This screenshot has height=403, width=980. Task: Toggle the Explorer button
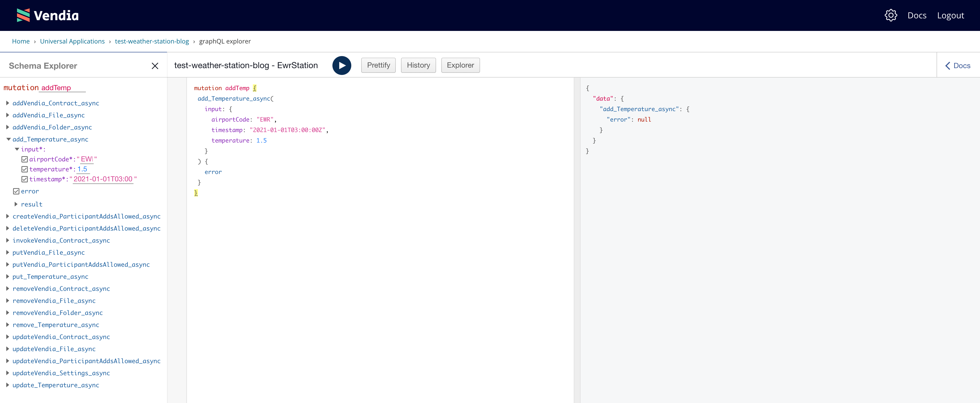(460, 65)
